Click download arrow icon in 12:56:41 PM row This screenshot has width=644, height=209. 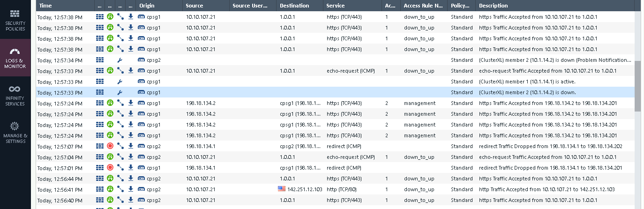pos(131,189)
